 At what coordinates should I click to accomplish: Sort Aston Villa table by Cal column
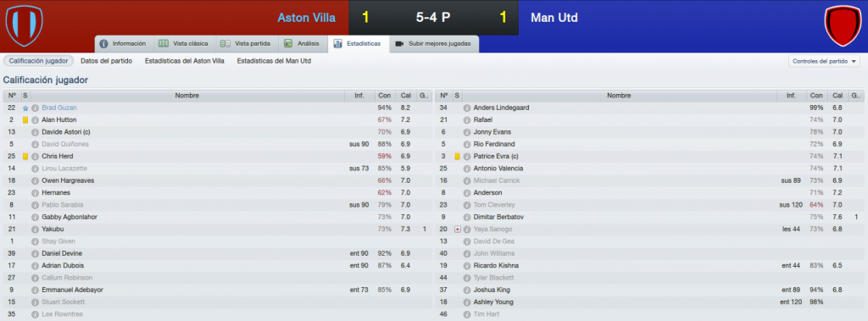[405, 96]
